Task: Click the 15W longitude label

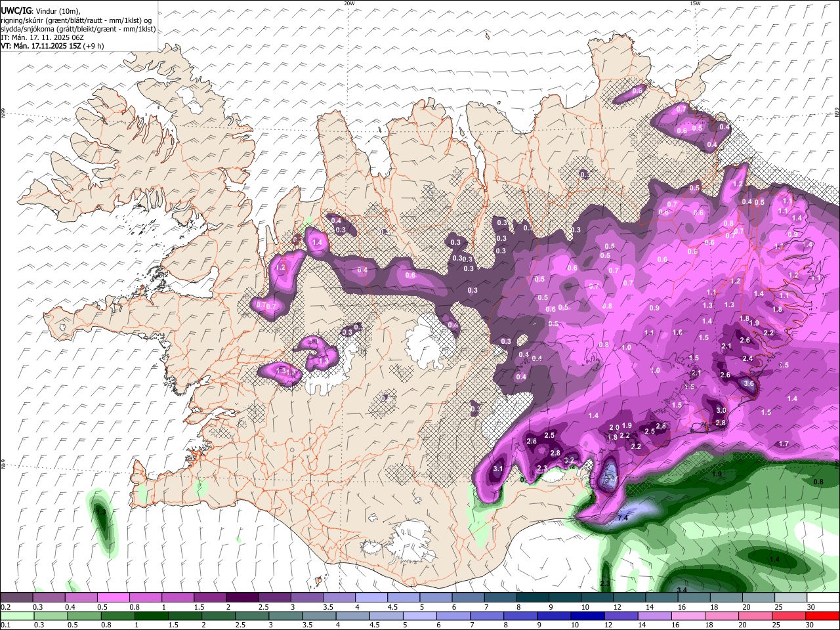Action: click(x=694, y=3)
